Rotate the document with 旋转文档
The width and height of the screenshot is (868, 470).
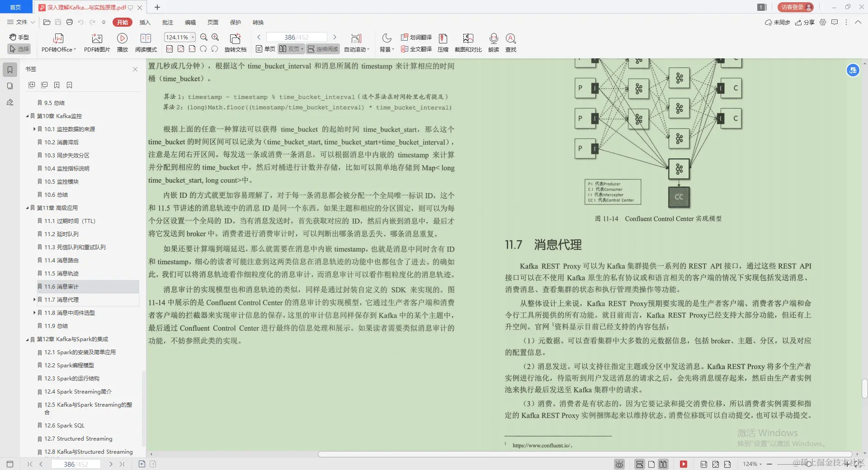click(235, 43)
